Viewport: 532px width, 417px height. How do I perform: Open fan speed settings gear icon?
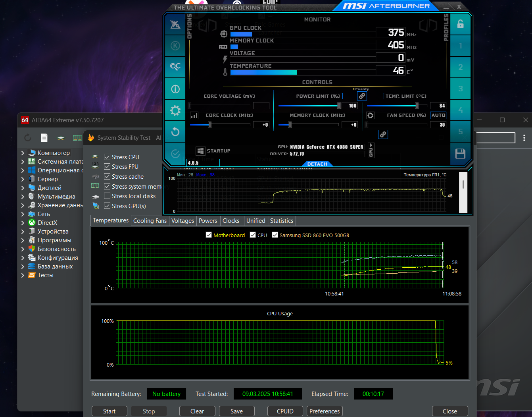(370, 115)
